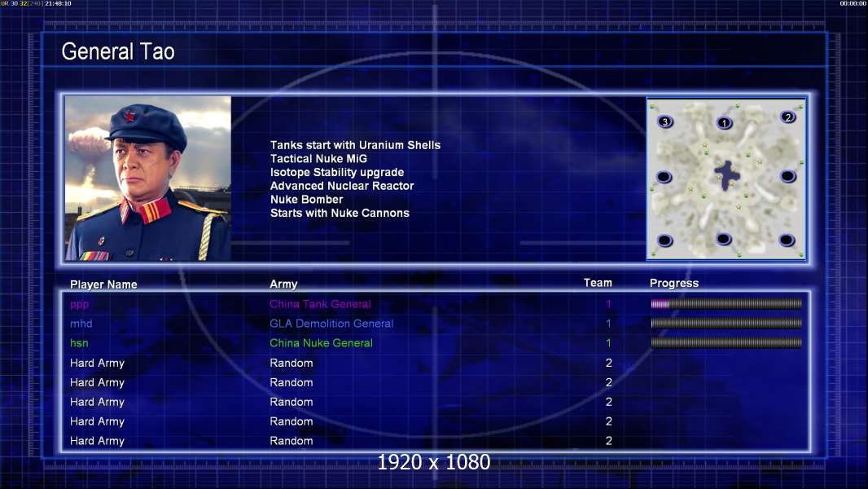Select player name "hsn"
Image resolution: width=868 pixels, height=489 pixels.
(x=79, y=343)
